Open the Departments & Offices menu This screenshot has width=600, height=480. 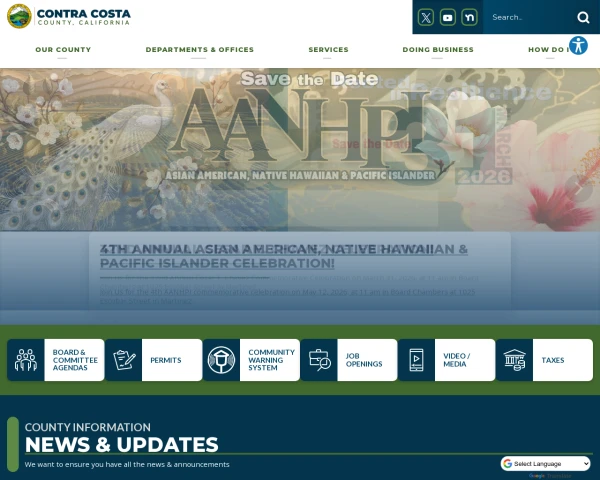pyautogui.click(x=199, y=49)
